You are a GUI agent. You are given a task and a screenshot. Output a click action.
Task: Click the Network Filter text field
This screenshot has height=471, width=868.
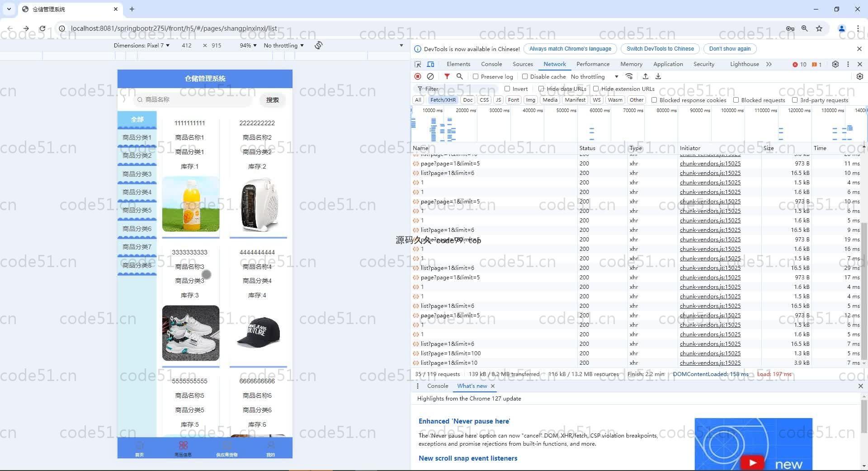[457, 89]
